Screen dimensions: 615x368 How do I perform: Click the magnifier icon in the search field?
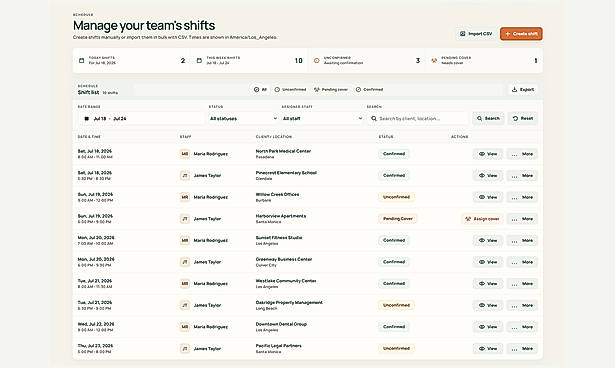coord(374,118)
